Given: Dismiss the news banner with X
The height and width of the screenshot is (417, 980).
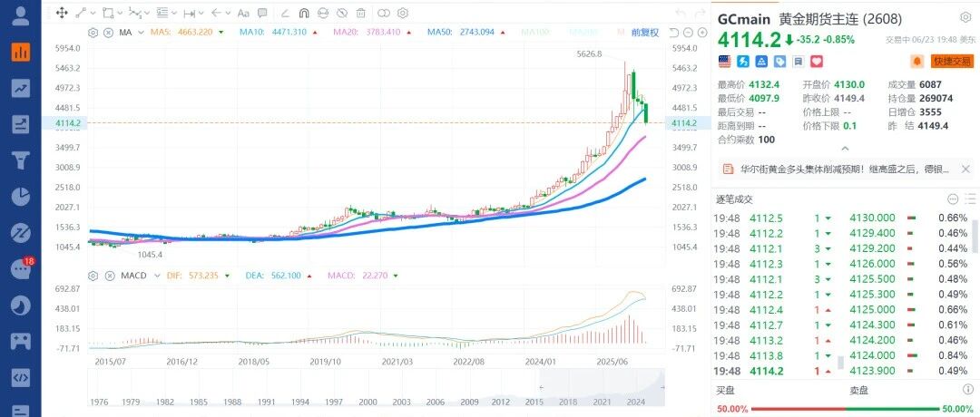Looking at the screenshot, I should pyautogui.click(x=967, y=169).
